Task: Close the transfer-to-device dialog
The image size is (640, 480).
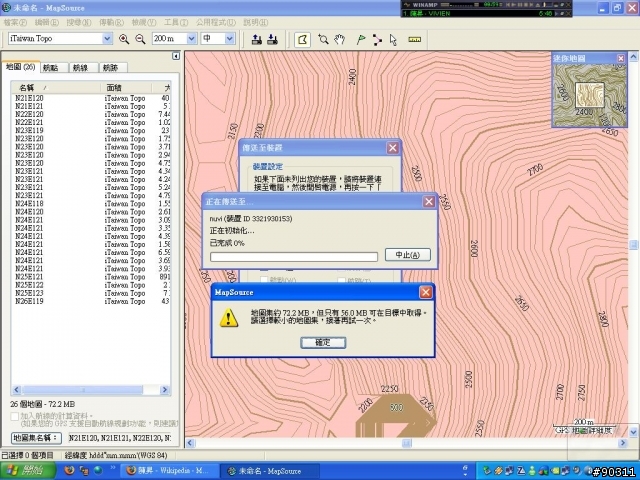Action: pos(393,148)
